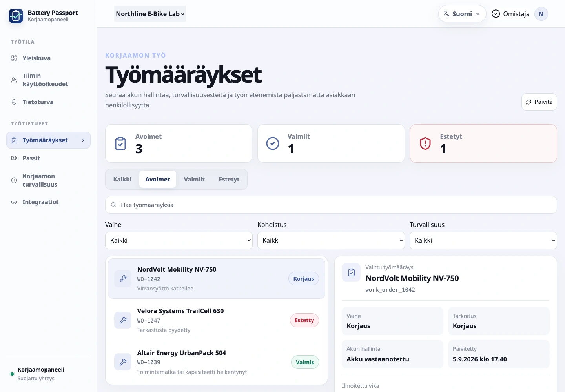
Task: Click the Omistaja verified badge icon
Action: tap(496, 14)
